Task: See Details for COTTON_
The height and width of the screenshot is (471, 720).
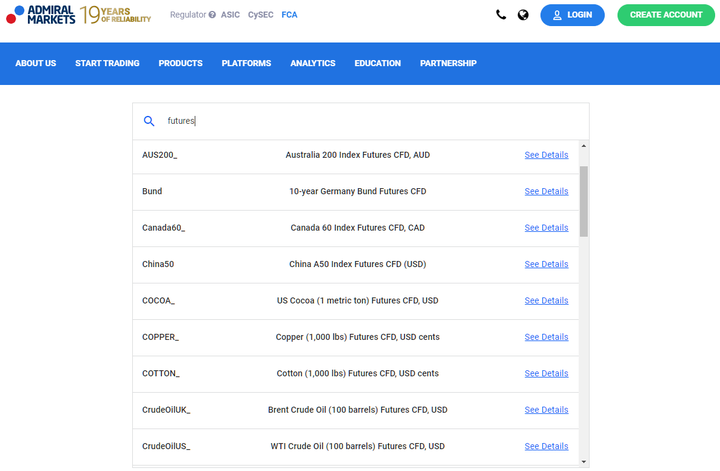Action: [546, 373]
